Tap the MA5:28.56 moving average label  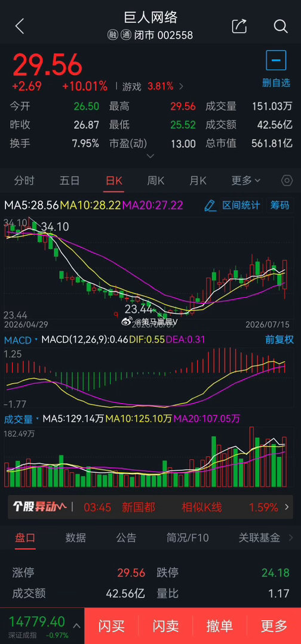[x=32, y=205]
